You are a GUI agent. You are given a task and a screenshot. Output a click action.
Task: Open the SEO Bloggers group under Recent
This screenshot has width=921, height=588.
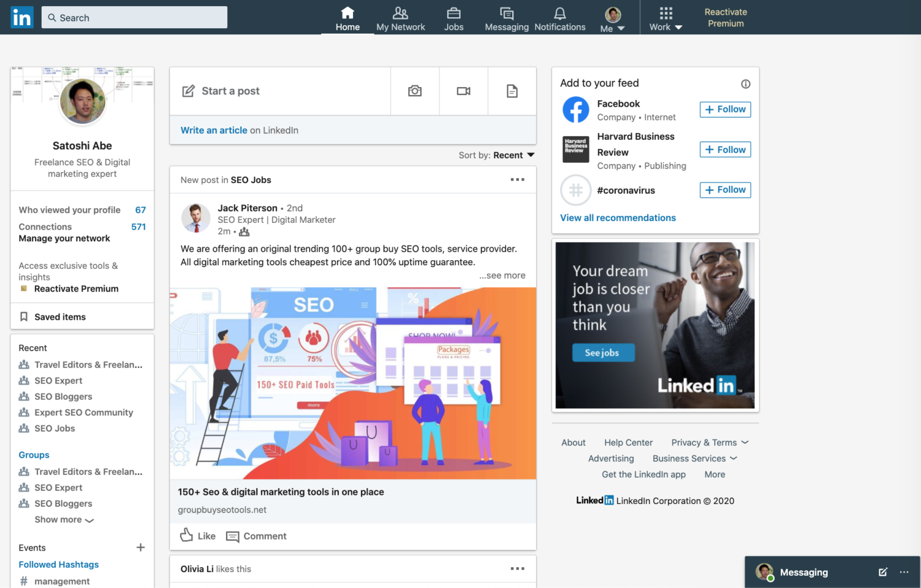click(x=63, y=397)
